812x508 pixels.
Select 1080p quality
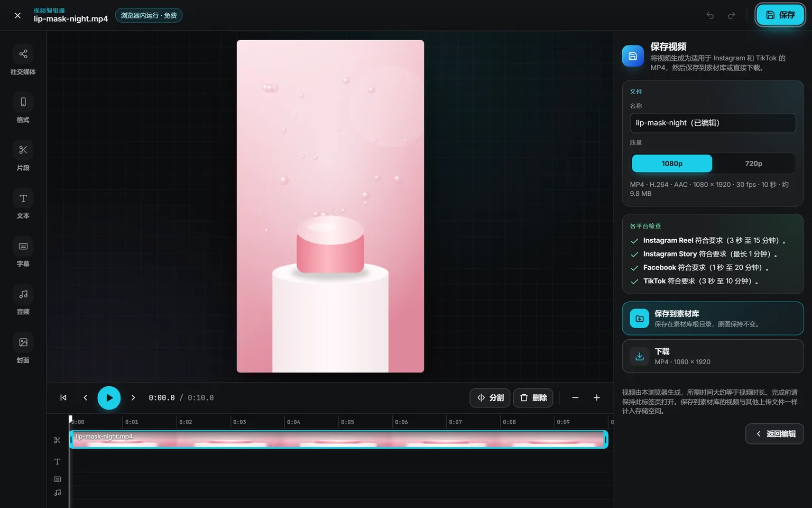672,164
